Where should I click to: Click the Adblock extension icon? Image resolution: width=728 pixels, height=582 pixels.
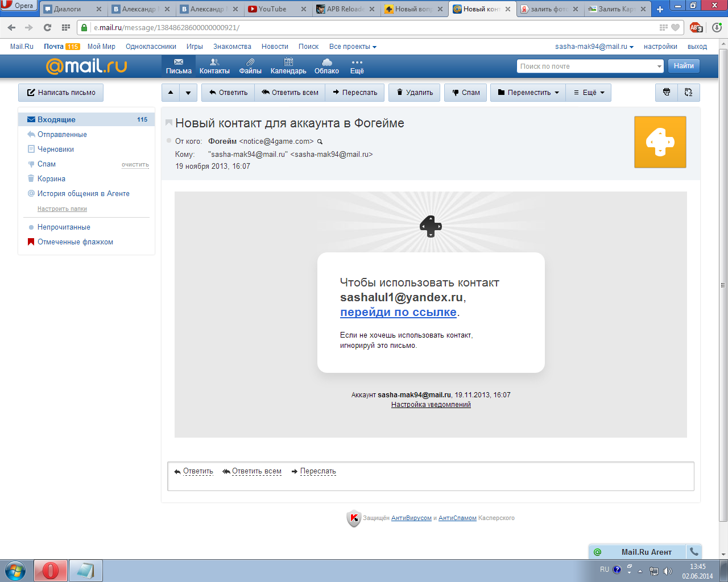coord(696,27)
